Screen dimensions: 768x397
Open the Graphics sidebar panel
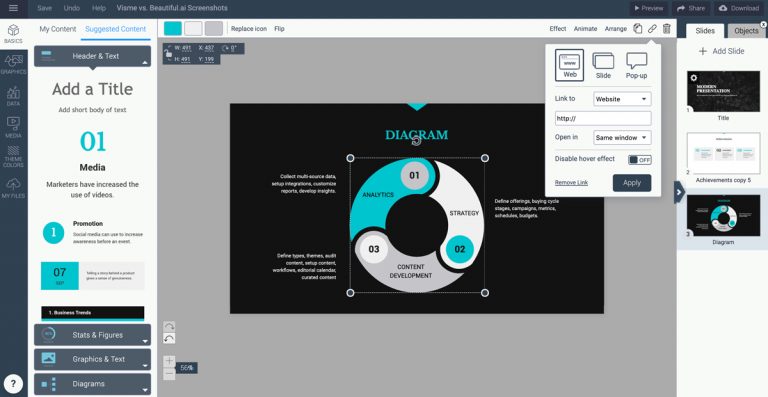tap(13, 64)
